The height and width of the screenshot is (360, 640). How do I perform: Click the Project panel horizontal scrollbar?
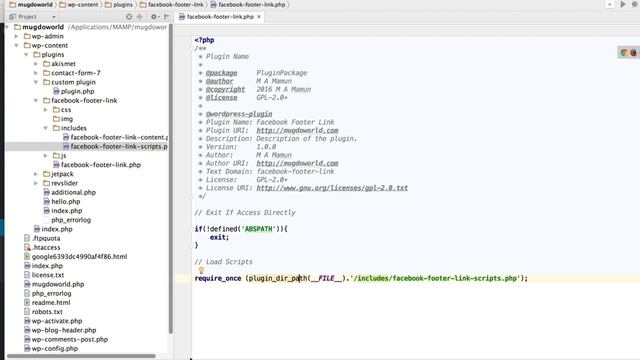tap(81, 356)
